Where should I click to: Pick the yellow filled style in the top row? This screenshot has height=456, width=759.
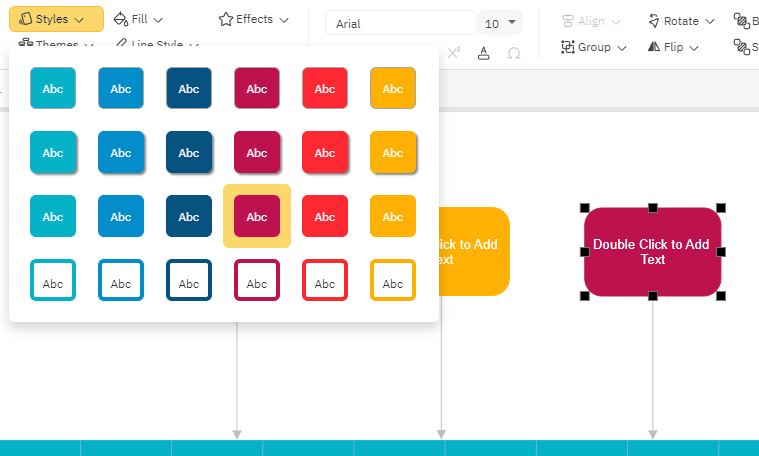(x=393, y=89)
